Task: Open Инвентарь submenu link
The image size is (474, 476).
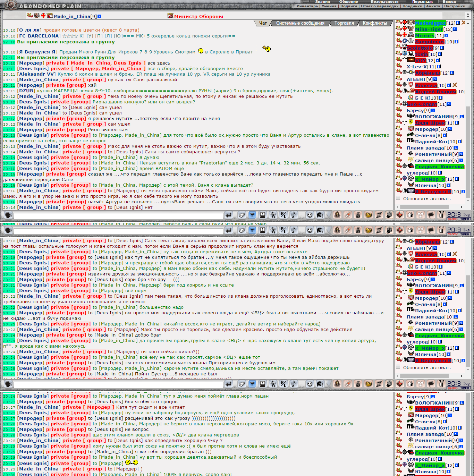Action: (307, 6)
